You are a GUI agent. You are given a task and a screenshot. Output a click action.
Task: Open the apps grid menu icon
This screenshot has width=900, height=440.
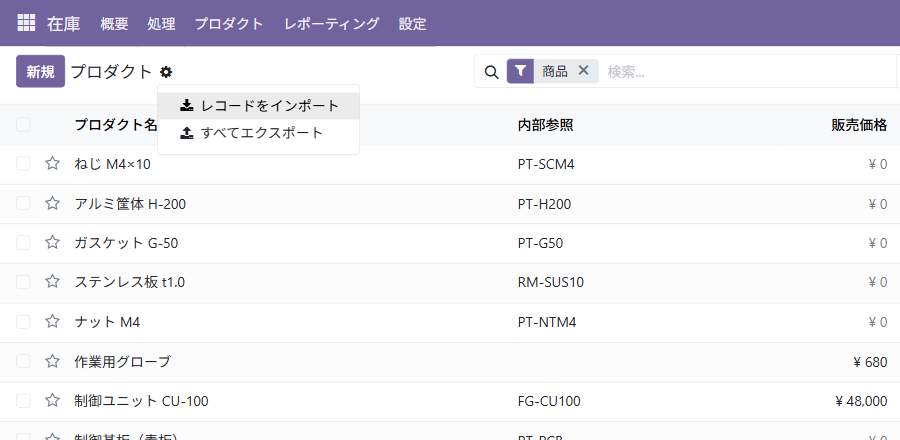[26, 23]
